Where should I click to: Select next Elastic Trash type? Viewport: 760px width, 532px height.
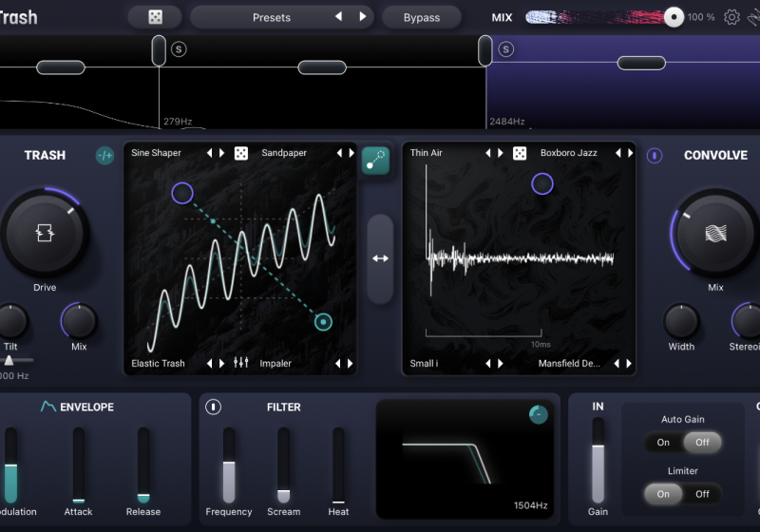[x=222, y=364]
